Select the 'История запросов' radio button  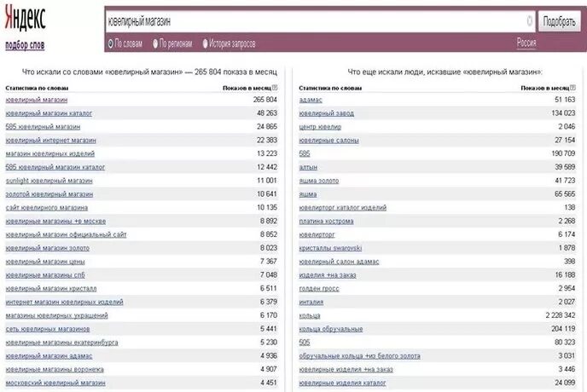(205, 43)
